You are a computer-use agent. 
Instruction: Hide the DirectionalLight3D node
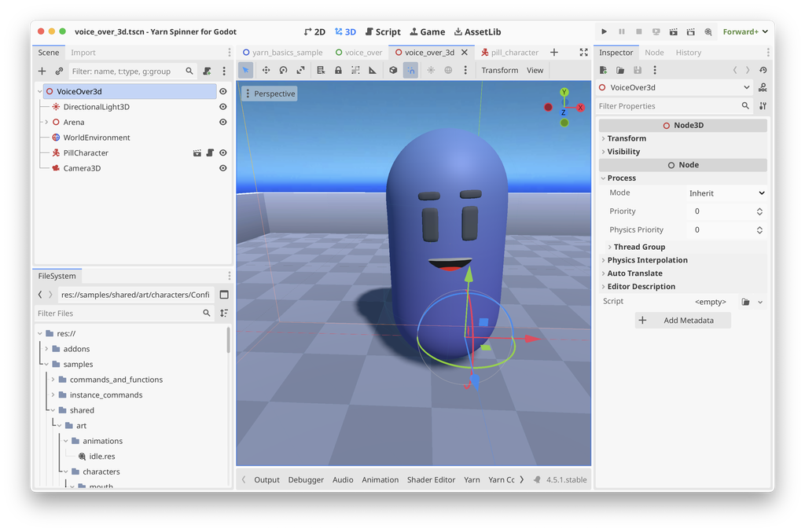pyautogui.click(x=223, y=108)
